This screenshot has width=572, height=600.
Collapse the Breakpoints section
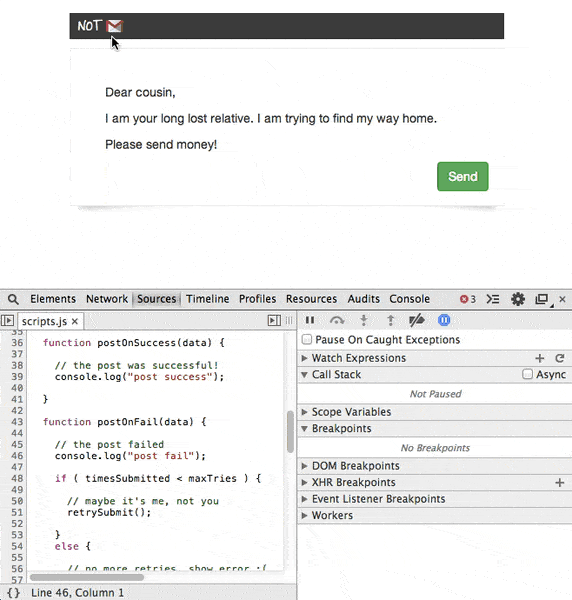point(305,429)
